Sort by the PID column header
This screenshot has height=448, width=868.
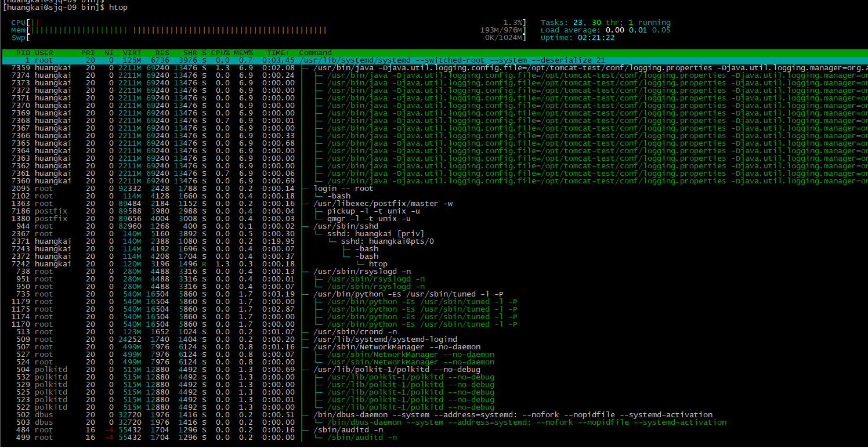23,53
